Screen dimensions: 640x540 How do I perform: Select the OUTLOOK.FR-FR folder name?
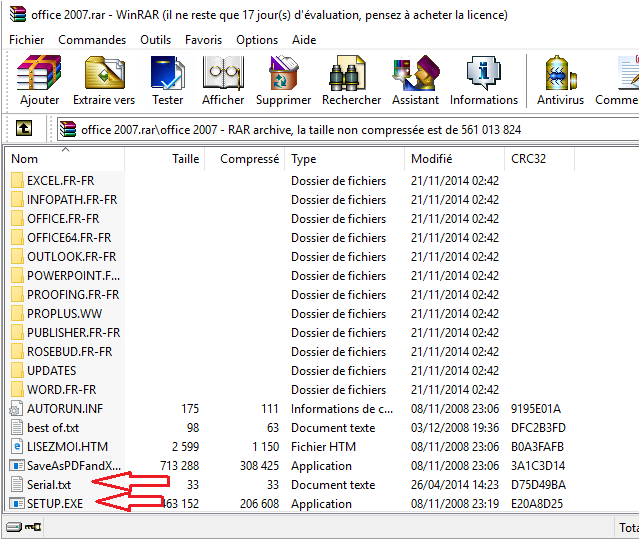[x=71, y=257]
